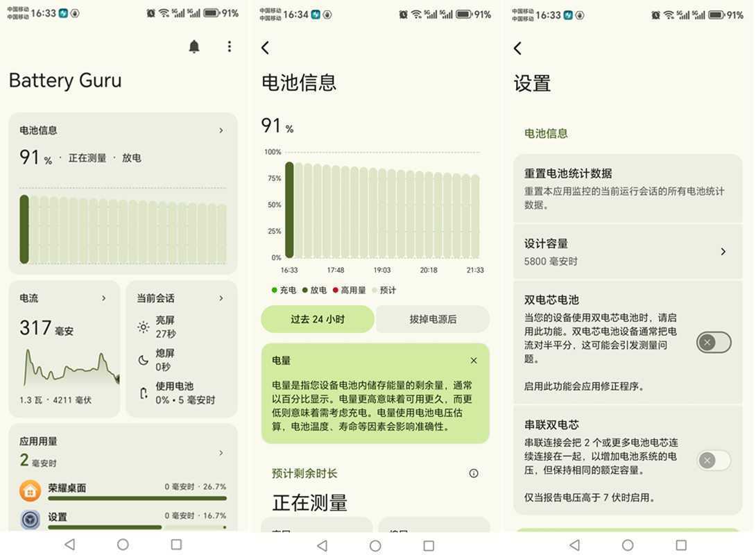Tap the 电池信息 green section header in settings

(546, 133)
